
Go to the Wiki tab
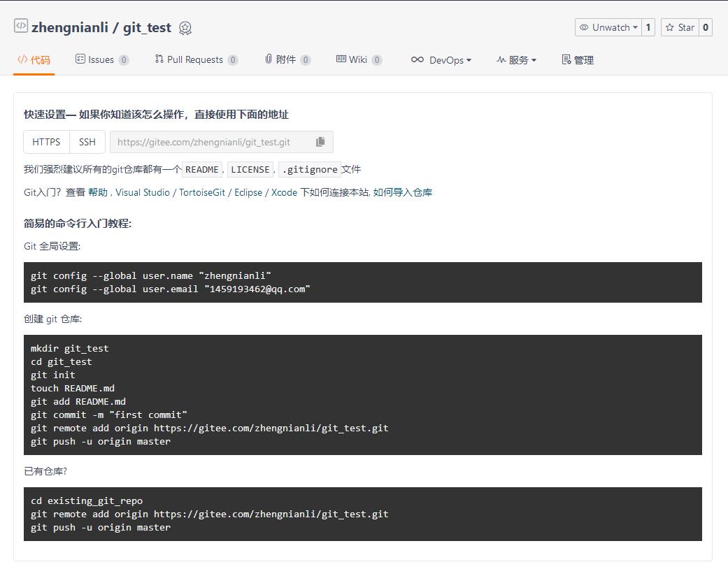(x=359, y=59)
